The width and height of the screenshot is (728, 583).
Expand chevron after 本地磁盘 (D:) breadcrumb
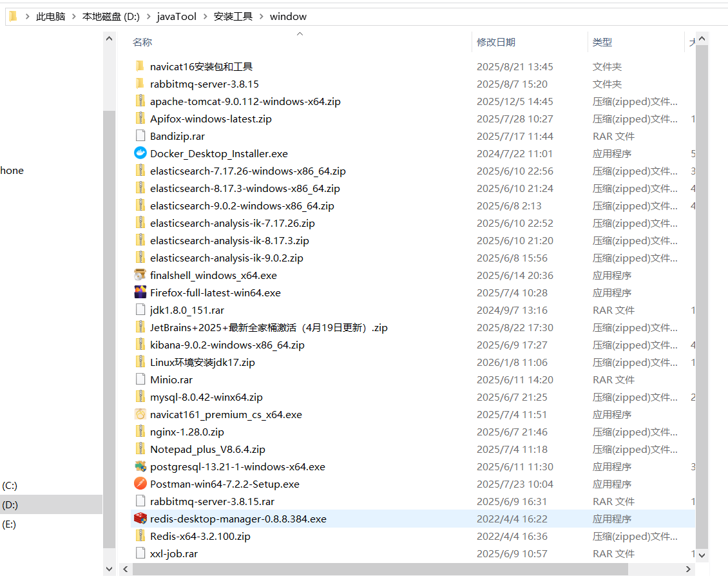point(149,17)
